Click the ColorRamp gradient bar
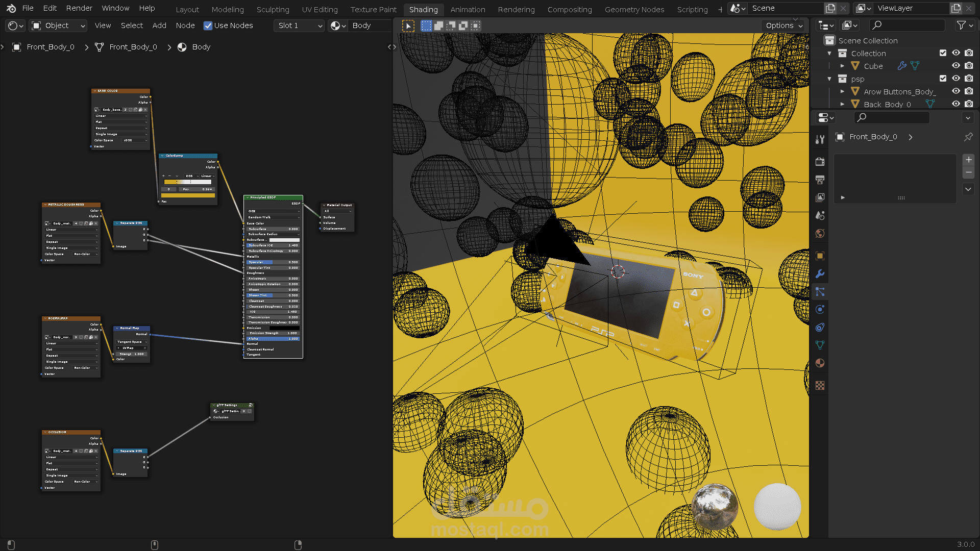The width and height of the screenshot is (980, 551). point(187,182)
